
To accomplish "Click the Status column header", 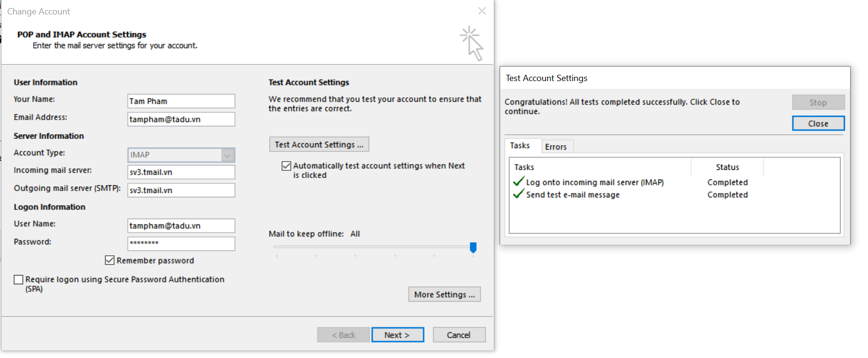I will click(x=727, y=167).
